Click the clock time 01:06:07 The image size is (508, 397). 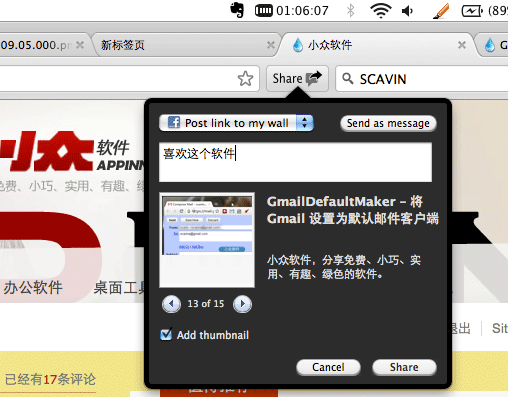[302, 11]
